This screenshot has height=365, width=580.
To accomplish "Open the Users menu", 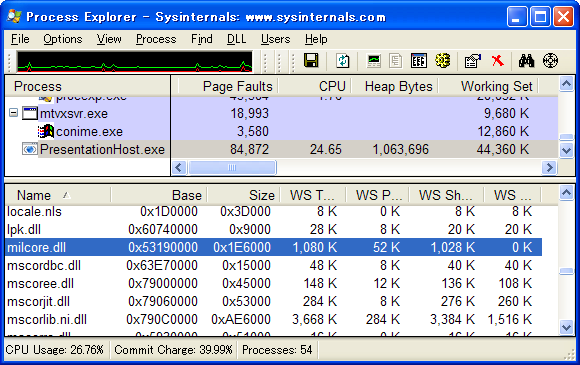I will 275,39.
